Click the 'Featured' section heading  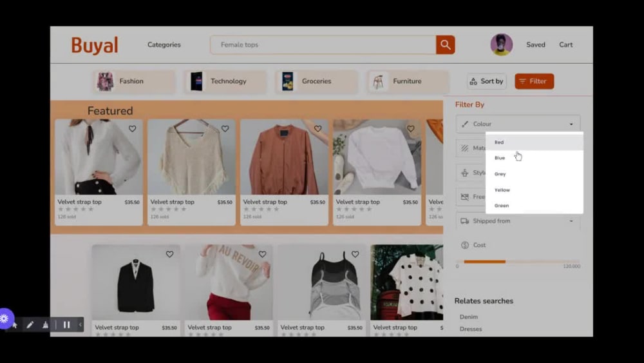click(110, 111)
